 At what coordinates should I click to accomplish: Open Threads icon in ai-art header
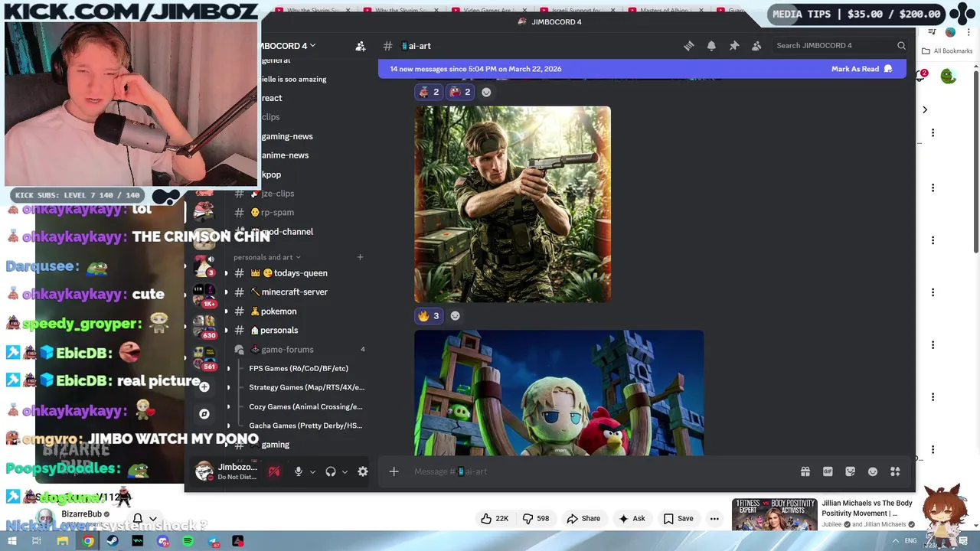[x=688, y=46]
